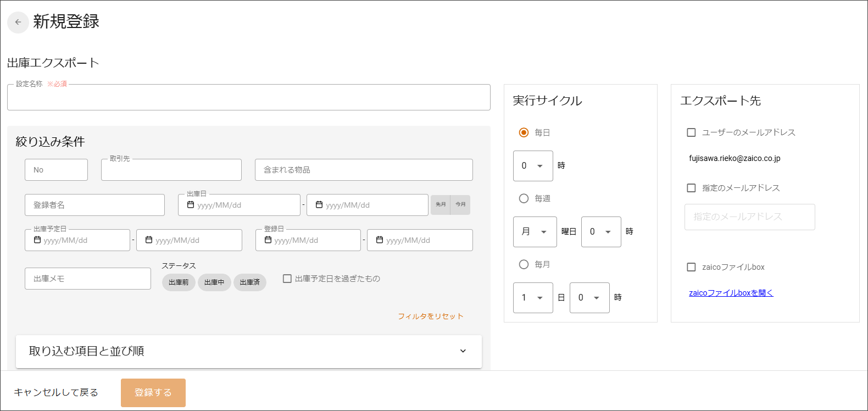The image size is (868, 411).
Task: Click calendar icon in 登録日 start date
Action: point(268,240)
